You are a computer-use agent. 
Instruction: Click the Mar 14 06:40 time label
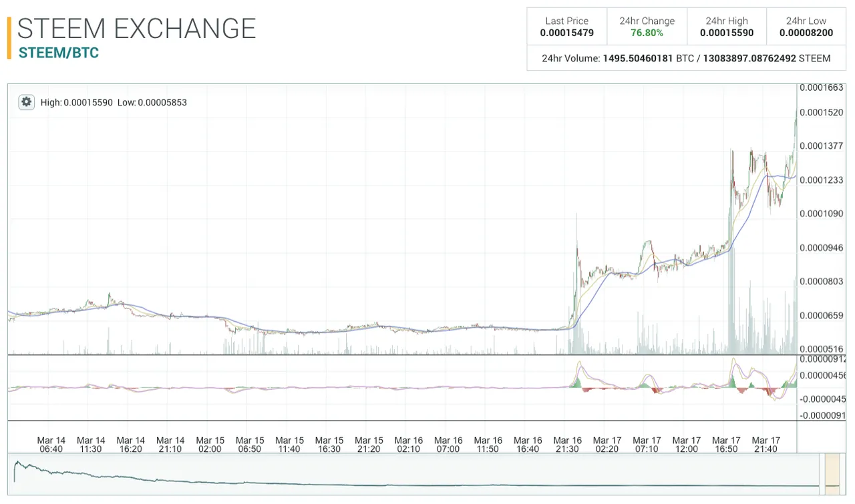pyautogui.click(x=51, y=445)
